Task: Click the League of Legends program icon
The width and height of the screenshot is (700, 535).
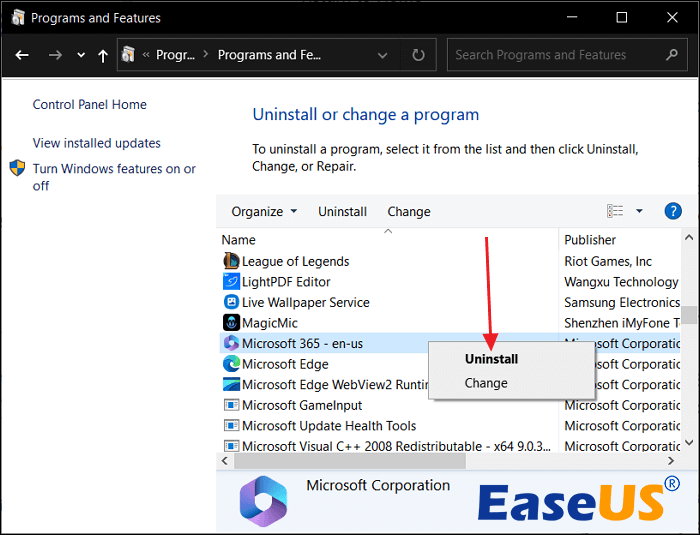Action: pos(231,261)
